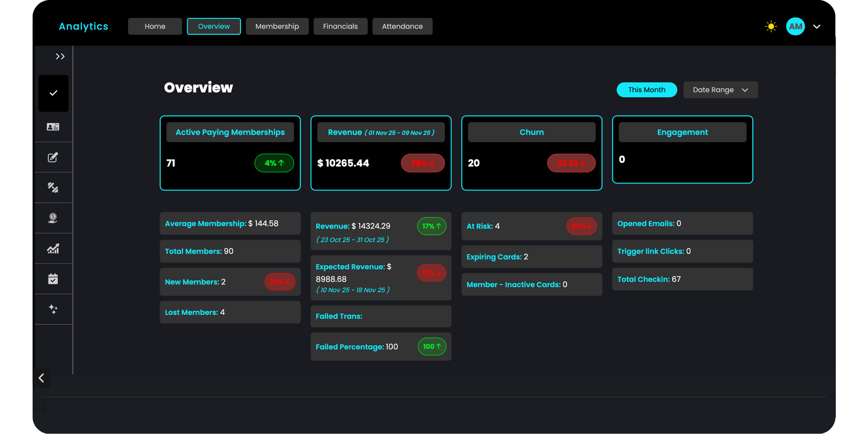Viewport: 868px width, 434px height.
Task: Open the Active Paying Memberships card
Action: point(230,153)
